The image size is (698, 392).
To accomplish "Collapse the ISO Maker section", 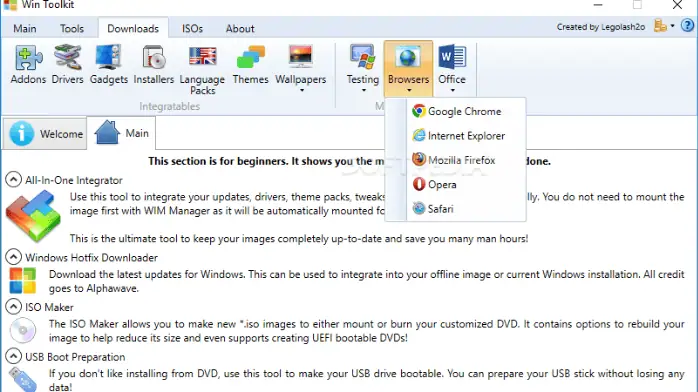I will 13,306.
